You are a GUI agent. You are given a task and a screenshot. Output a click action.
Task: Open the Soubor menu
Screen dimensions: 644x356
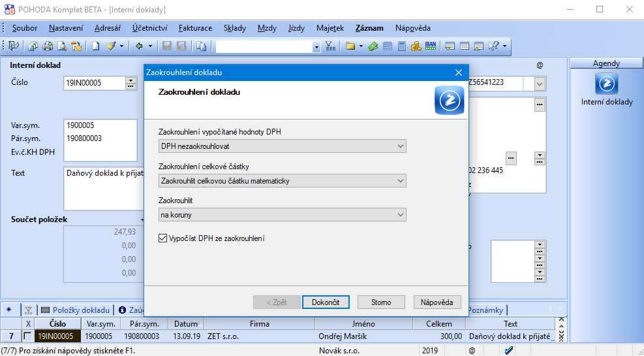tap(25, 28)
